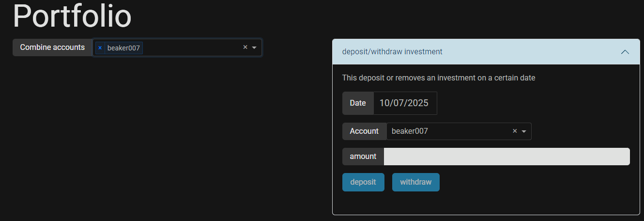The image size is (644, 221).
Task: Click into the amount input field
Action: (506, 157)
